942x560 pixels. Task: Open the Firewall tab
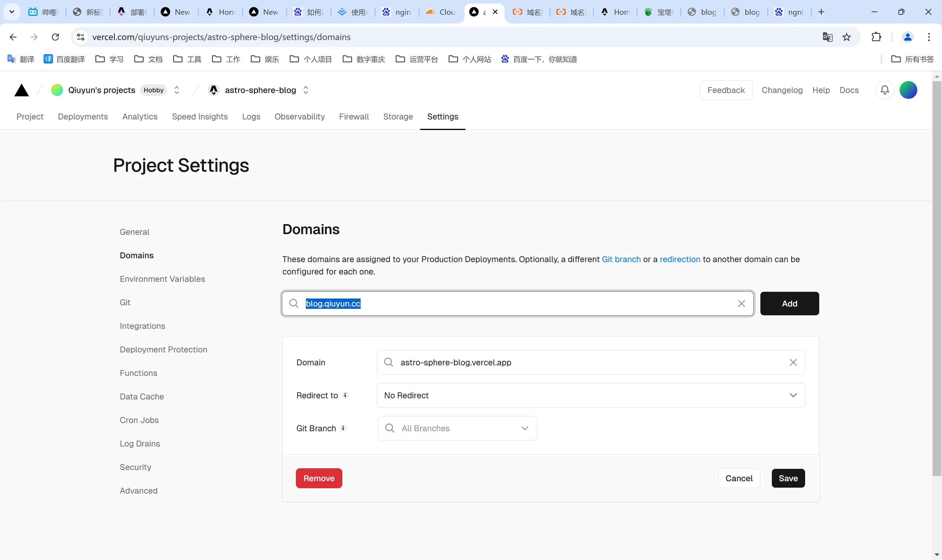click(x=354, y=116)
